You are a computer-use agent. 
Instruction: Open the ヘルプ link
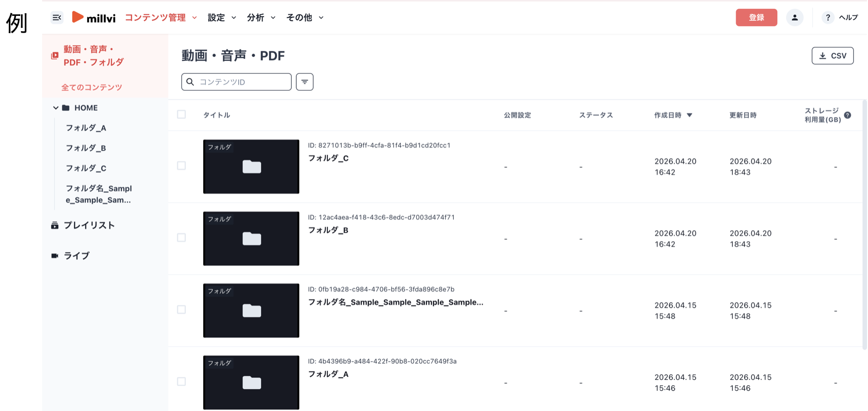click(848, 17)
